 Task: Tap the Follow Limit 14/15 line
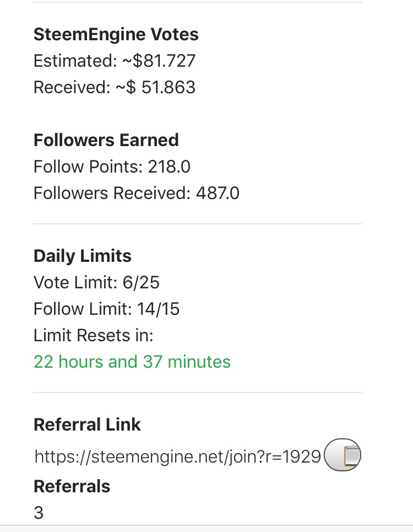[107, 309]
